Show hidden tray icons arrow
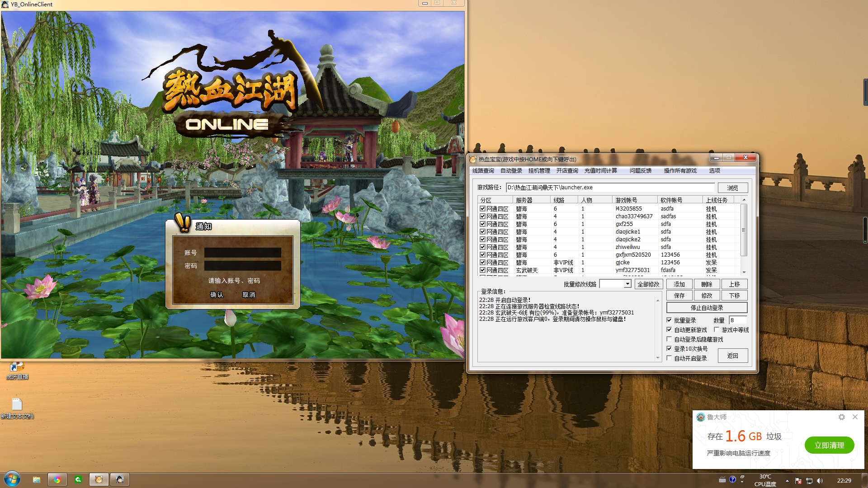868x488 pixels. tap(787, 481)
